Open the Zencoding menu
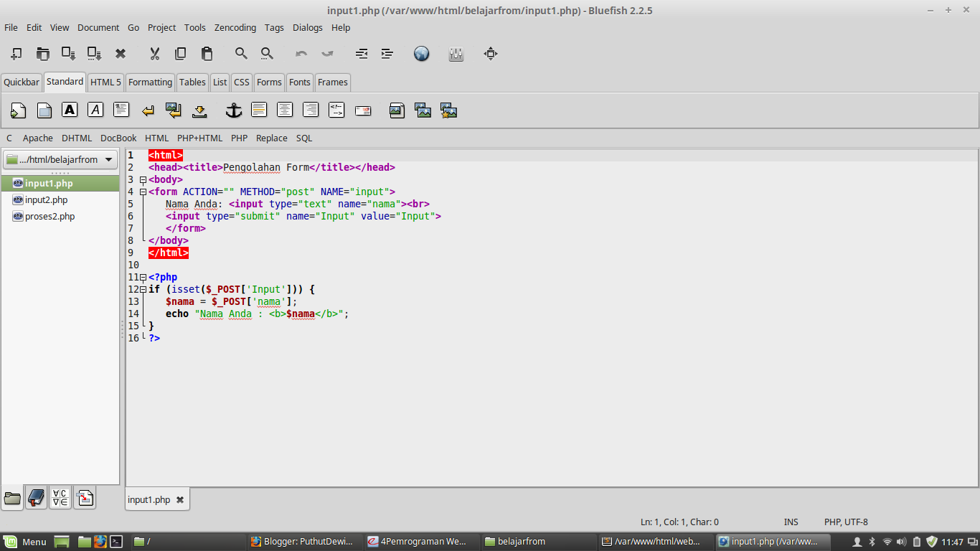The width and height of the screenshot is (980, 551). pyautogui.click(x=235, y=27)
